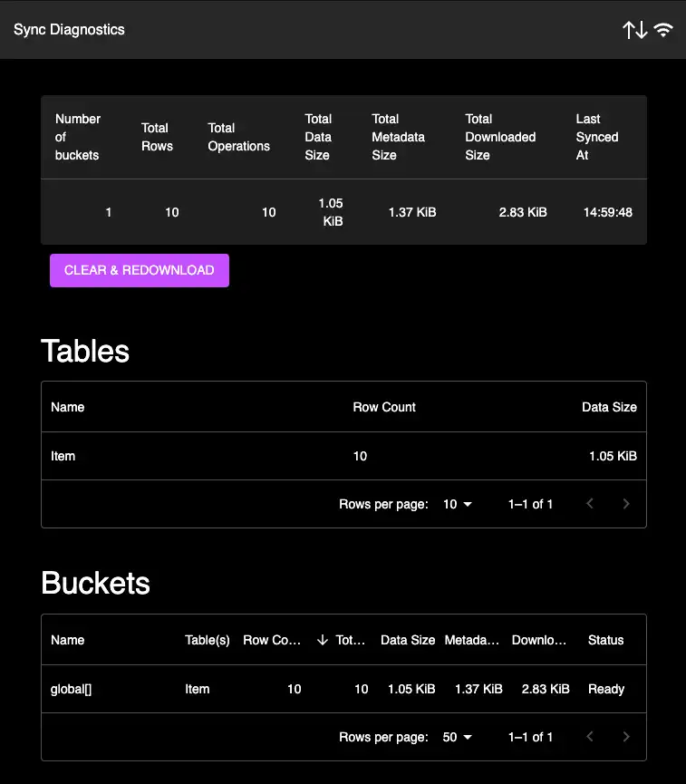Click the Sync Diagnostics title
Screen dimensions: 686x784
[x=68, y=29]
